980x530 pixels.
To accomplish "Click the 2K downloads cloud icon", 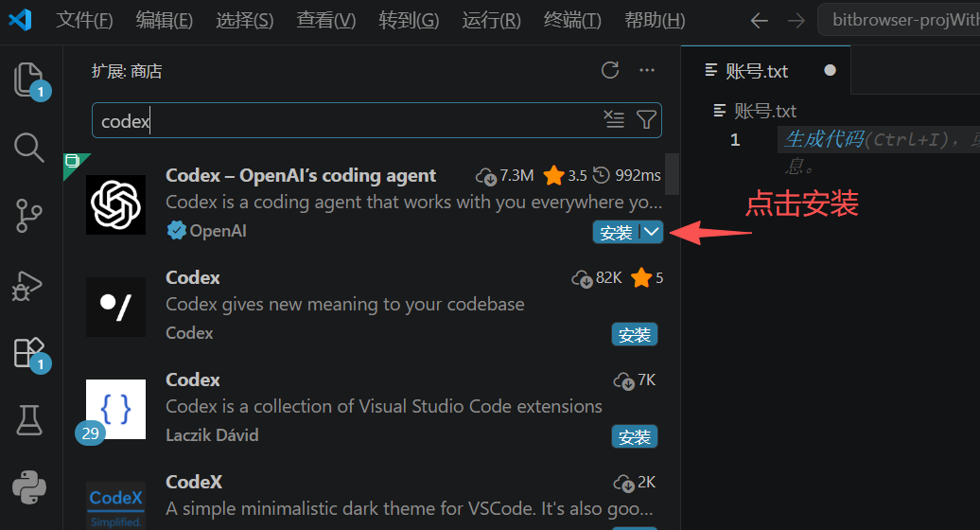I will pyautogui.click(x=623, y=483).
